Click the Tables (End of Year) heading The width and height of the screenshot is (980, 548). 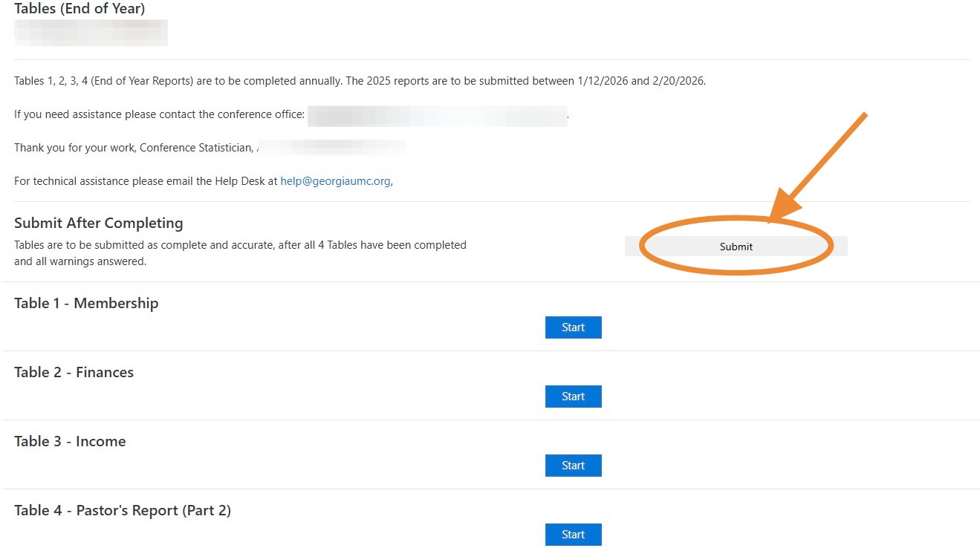pos(79,9)
